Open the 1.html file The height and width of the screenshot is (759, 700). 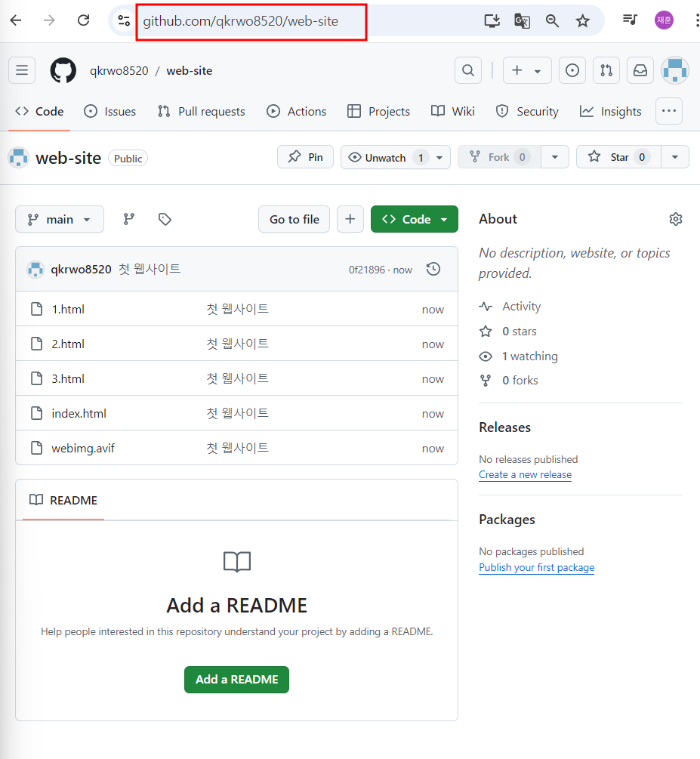coord(68,310)
